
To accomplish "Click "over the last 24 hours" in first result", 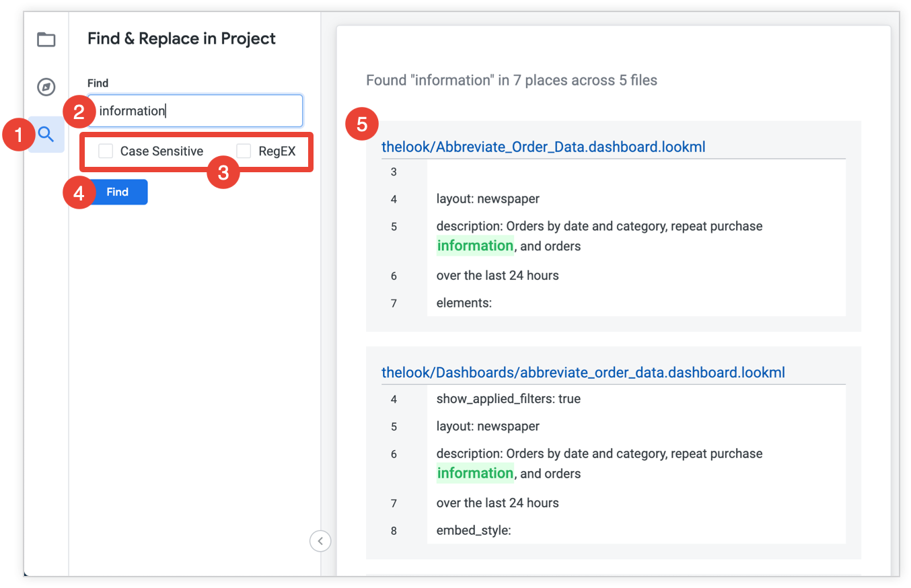I will (x=497, y=275).
